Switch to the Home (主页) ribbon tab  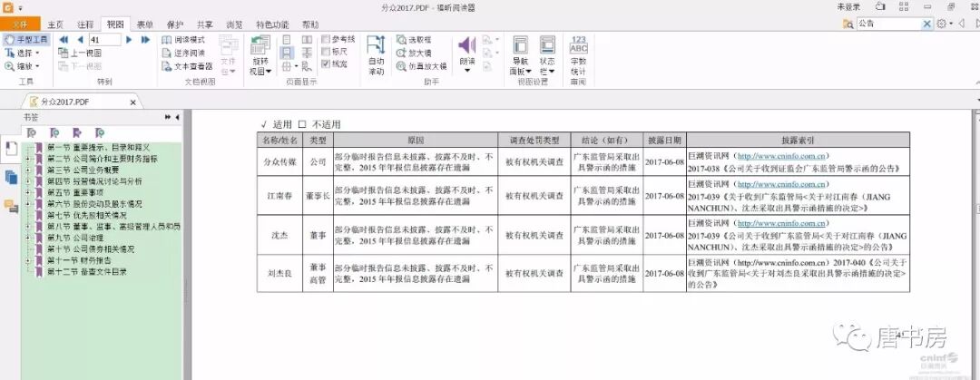pyautogui.click(x=55, y=24)
